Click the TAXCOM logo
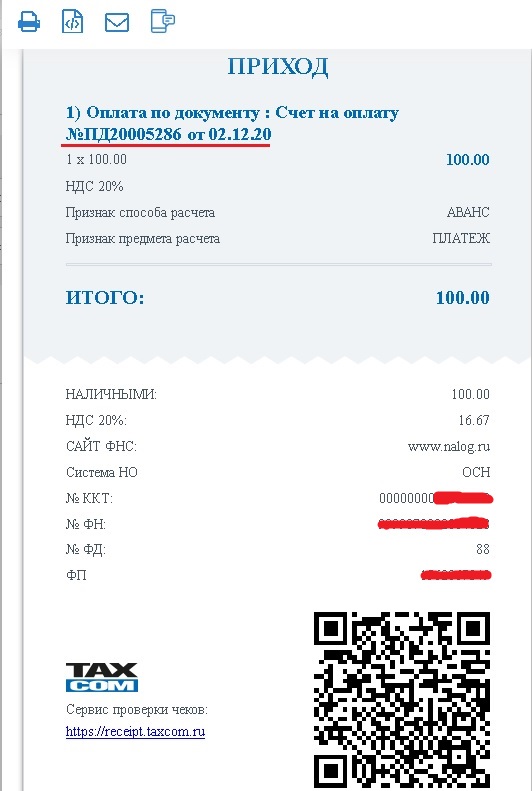This screenshot has width=532, height=791. pos(102,677)
